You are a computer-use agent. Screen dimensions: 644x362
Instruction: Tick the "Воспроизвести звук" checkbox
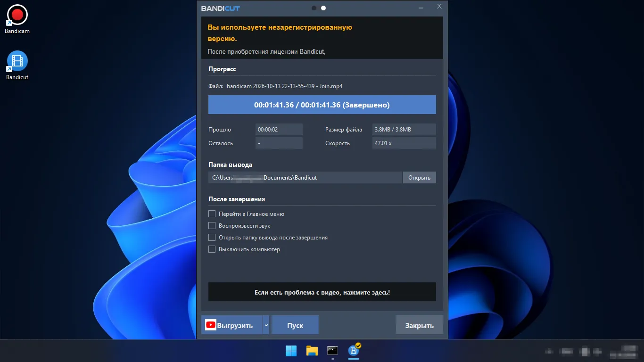tap(212, 226)
